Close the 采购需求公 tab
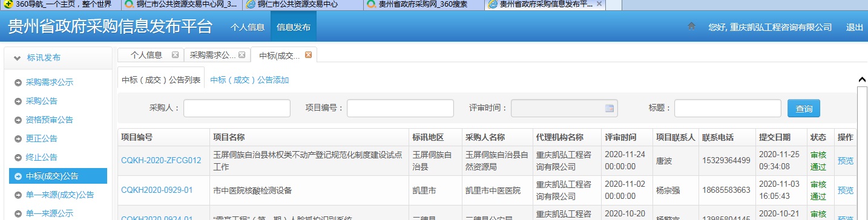This screenshot has width=868, height=220. 242,55
